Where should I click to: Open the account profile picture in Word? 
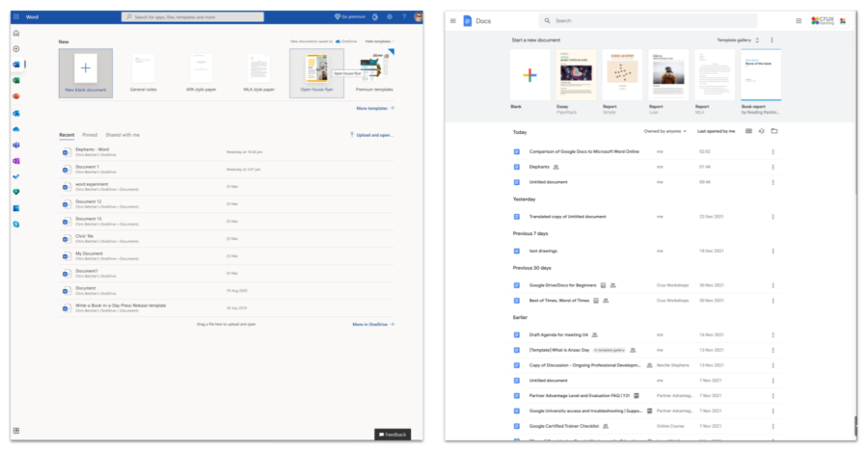[419, 17]
